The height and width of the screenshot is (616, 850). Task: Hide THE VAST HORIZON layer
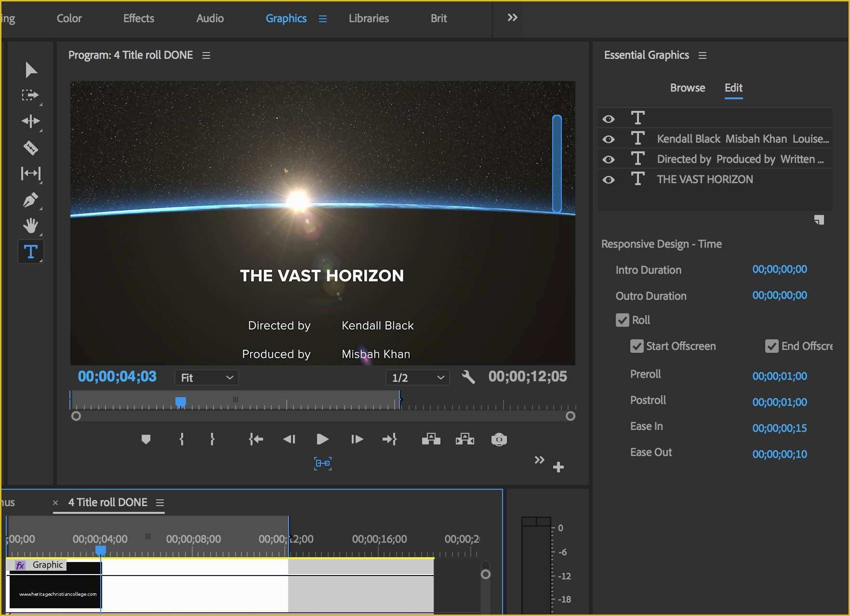pyautogui.click(x=609, y=180)
